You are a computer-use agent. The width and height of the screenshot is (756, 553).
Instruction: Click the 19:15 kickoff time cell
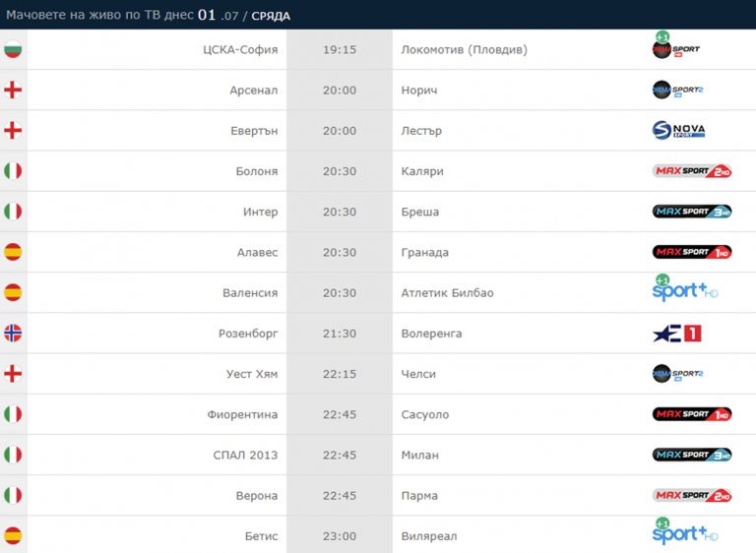[x=339, y=49]
